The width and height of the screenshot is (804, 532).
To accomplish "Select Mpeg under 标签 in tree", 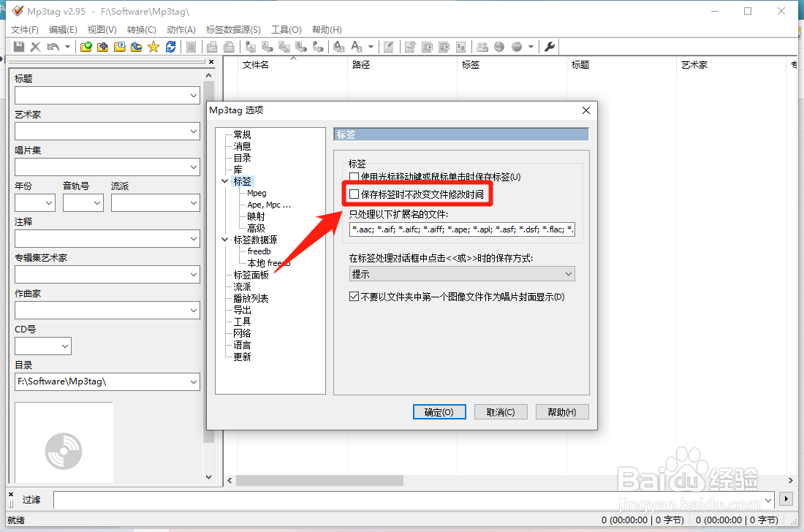I will 257,193.
